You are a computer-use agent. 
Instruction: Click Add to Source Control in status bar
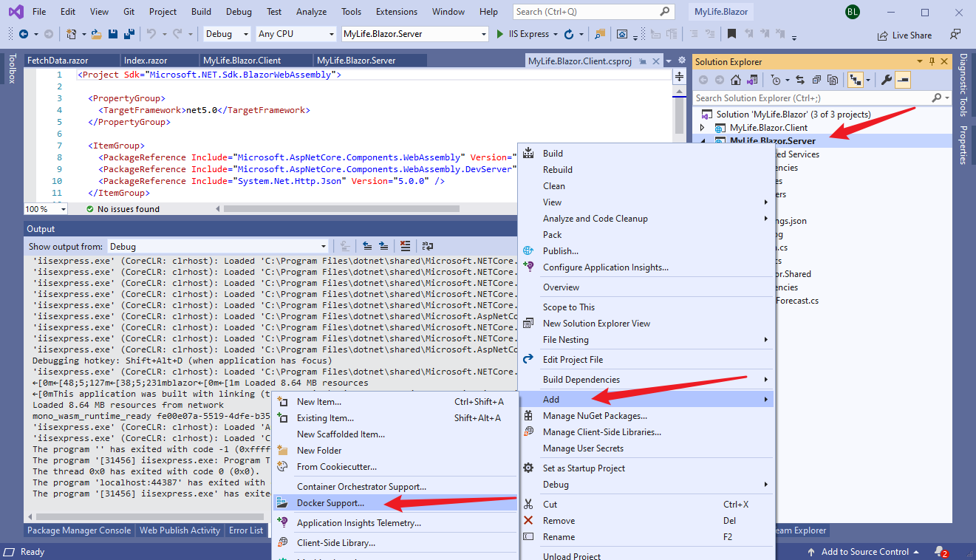tap(864, 552)
